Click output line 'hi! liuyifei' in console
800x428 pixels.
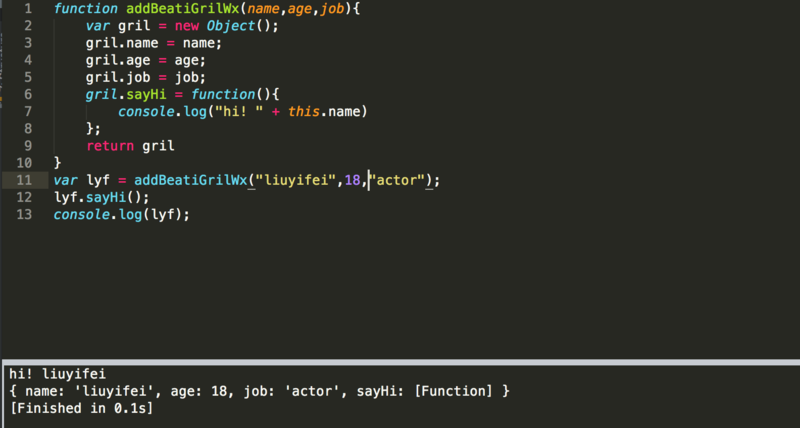click(58, 374)
